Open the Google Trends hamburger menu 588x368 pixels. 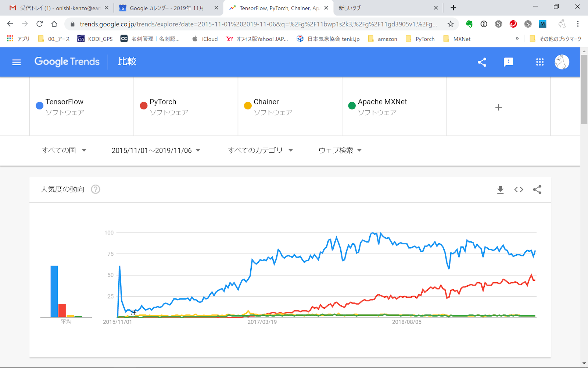pyautogui.click(x=17, y=62)
